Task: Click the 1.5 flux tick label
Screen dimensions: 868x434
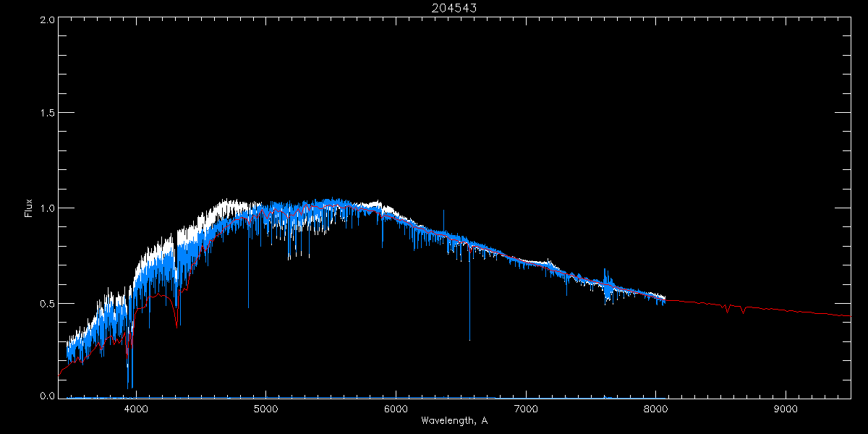Action: [x=48, y=114]
